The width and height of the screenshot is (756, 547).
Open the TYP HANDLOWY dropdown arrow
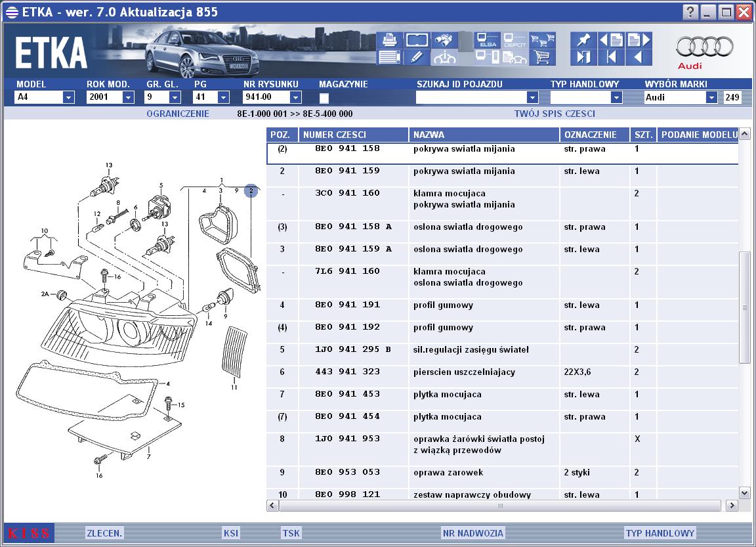click(x=616, y=98)
